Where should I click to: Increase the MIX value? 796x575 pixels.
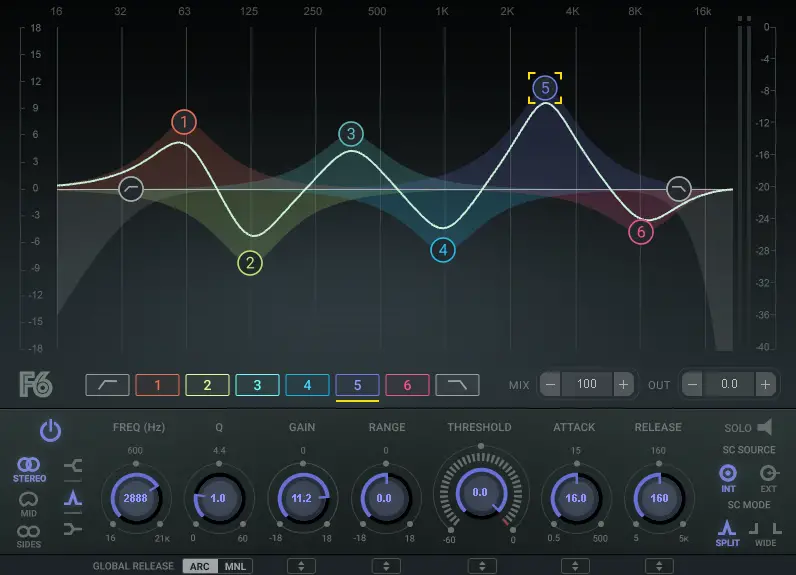(x=623, y=384)
